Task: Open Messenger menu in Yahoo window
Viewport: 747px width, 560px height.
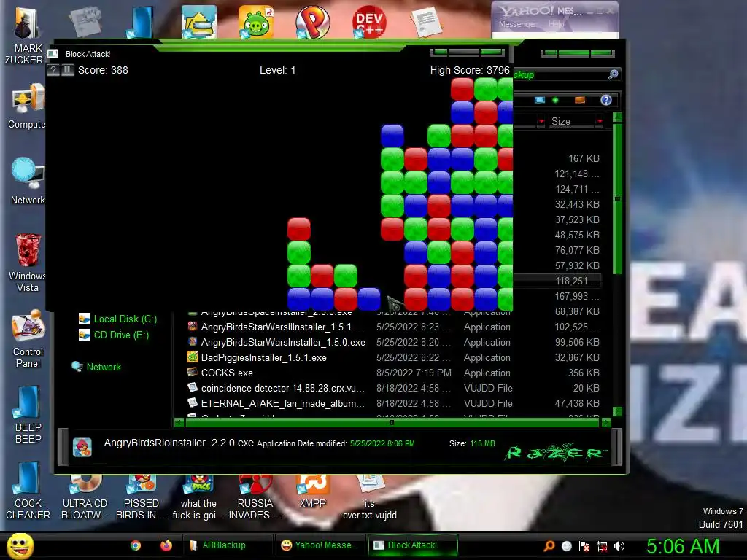Action: coord(517,24)
